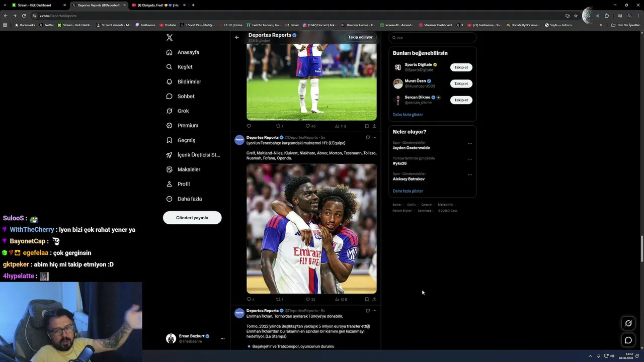Follow Sercan Dikme with Takip et
This screenshot has width=644, height=362.
[461, 100]
